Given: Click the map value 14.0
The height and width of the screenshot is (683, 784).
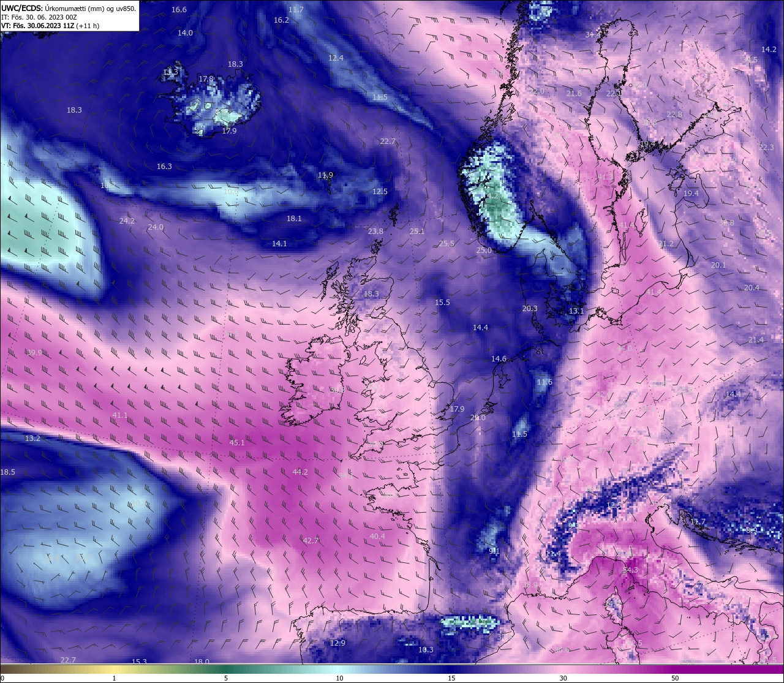Looking at the screenshot, I should 185,32.
